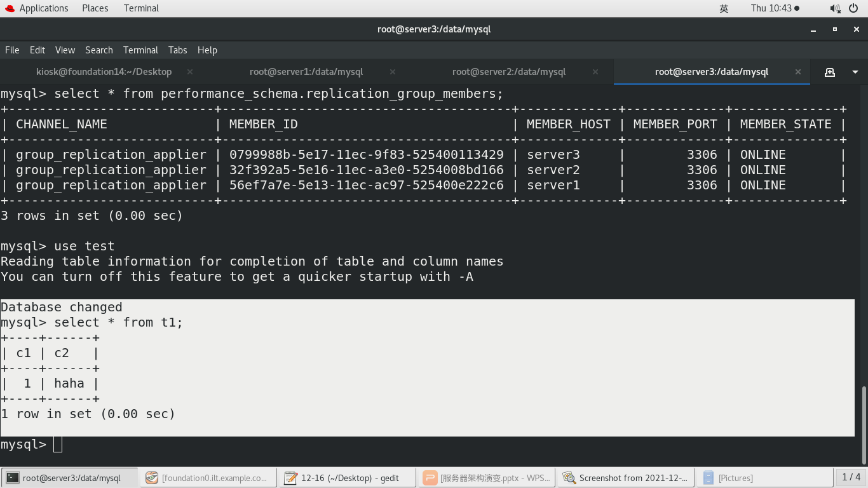Open the Places menu

pyautogui.click(x=95, y=8)
